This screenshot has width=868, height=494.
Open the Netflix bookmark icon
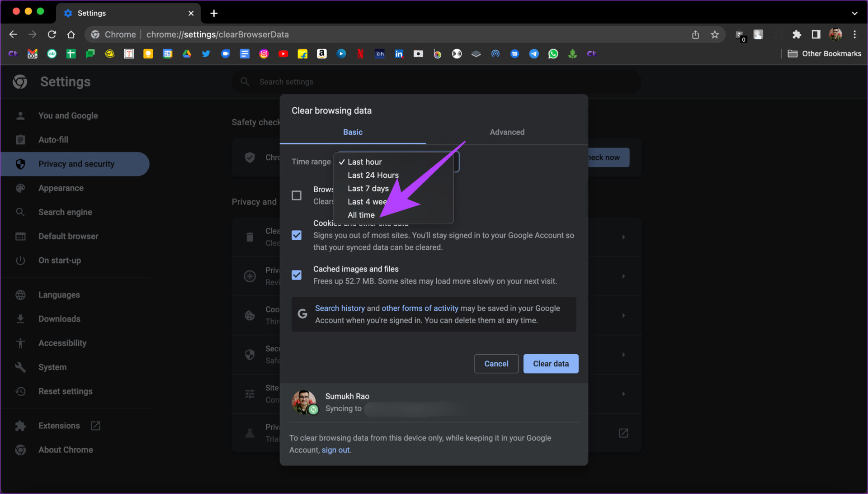[360, 54]
